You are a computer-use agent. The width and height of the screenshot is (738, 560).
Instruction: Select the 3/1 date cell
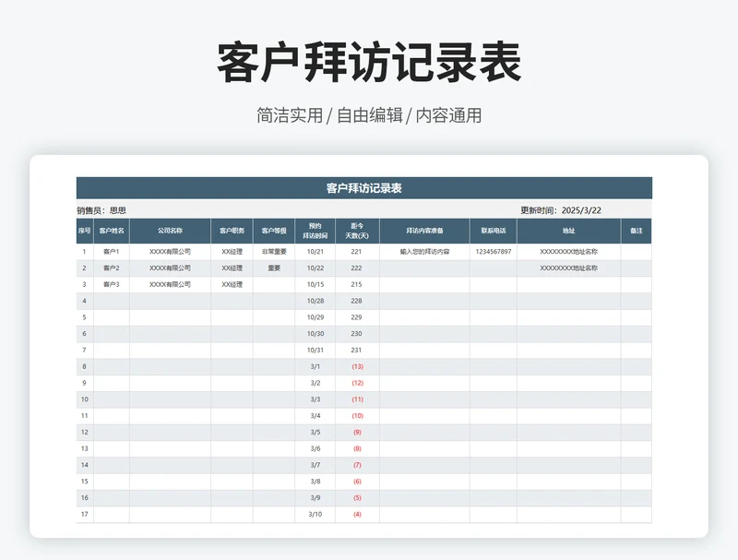[x=315, y=366]
